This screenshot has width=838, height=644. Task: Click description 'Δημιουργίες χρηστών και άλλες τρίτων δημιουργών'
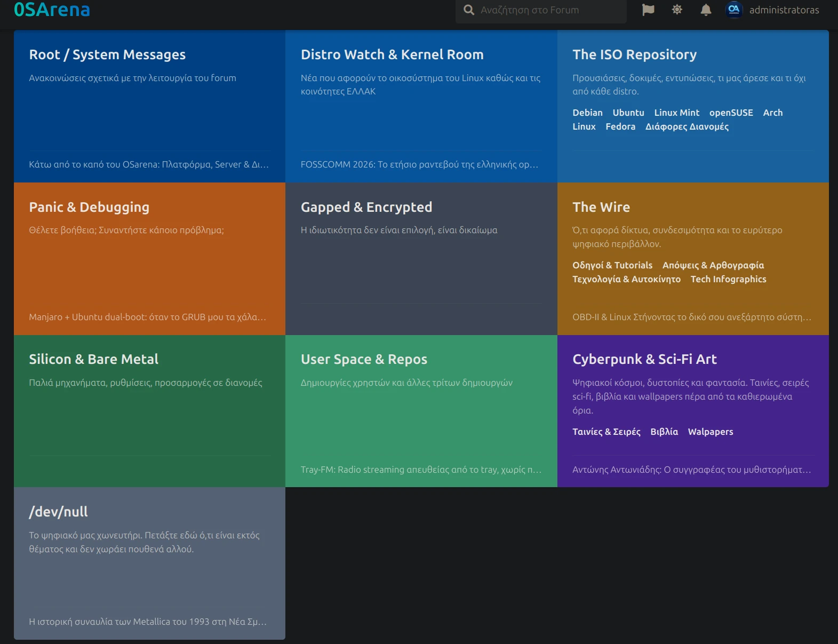pyautogui.click(x=406, y=383)
